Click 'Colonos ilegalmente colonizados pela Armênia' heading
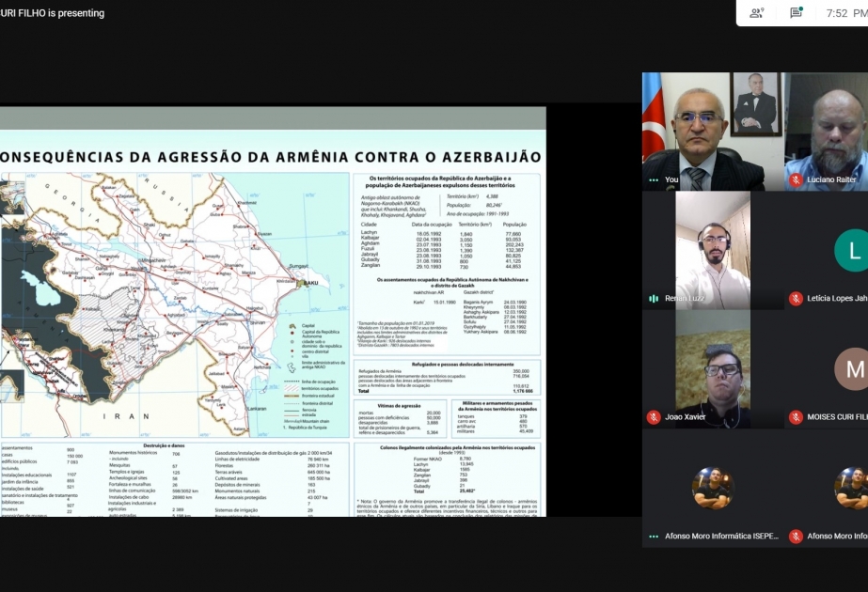This screenshot has height=592, width=868. (458, 447)
